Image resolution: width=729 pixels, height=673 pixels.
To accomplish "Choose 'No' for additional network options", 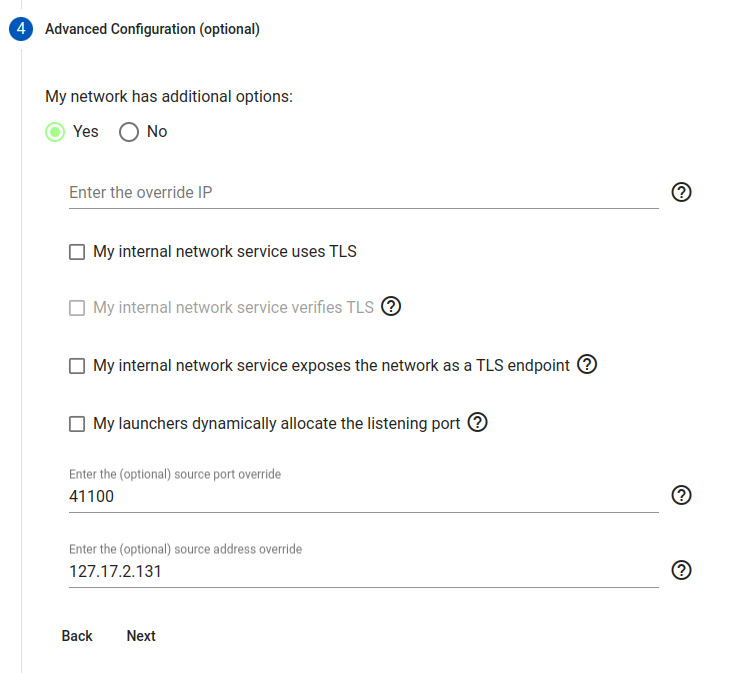I will [129, 132].
